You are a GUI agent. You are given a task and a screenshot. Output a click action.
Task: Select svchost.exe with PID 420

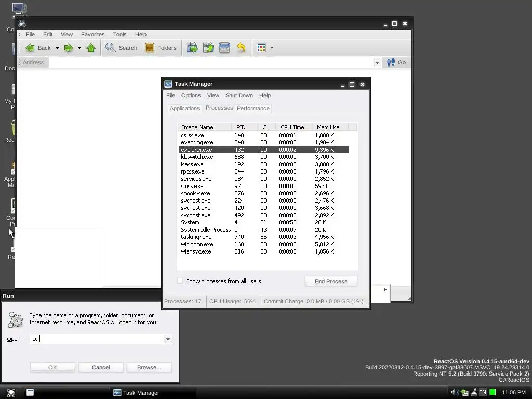pyautogui.click(x=263, y=208)
